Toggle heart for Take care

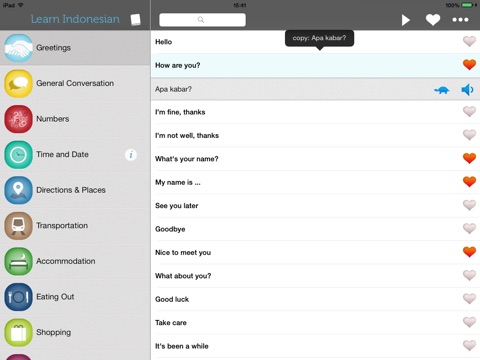point(469,322)
